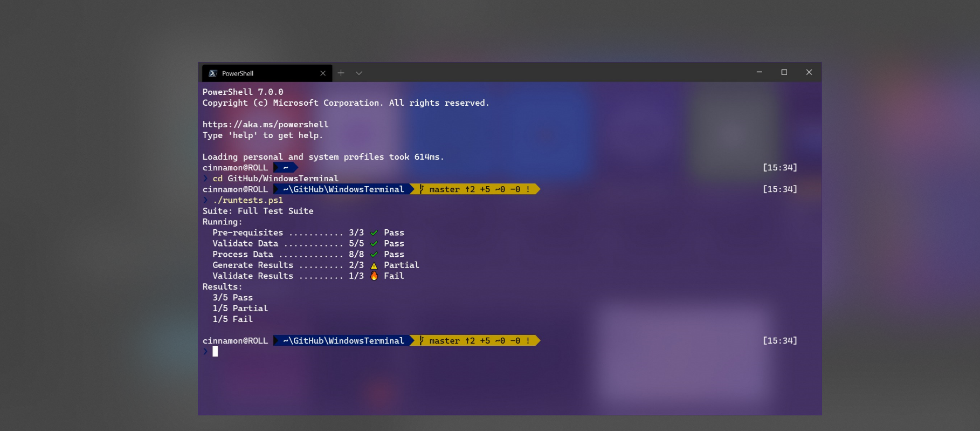
Task: Click the 'cd GitHub/WindowsTerminal' command text
Action: point(275,179)
